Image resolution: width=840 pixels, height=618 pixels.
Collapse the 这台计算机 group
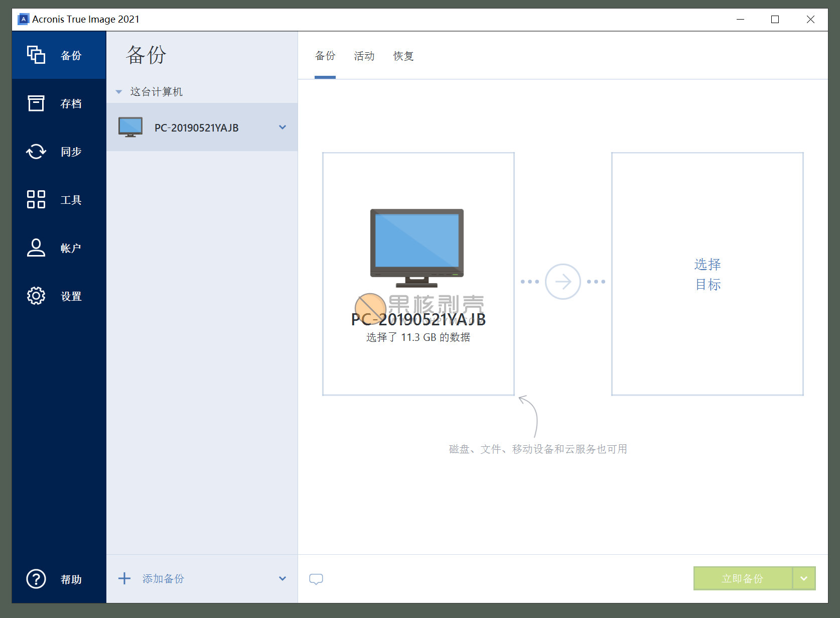[x=119, y=92]
